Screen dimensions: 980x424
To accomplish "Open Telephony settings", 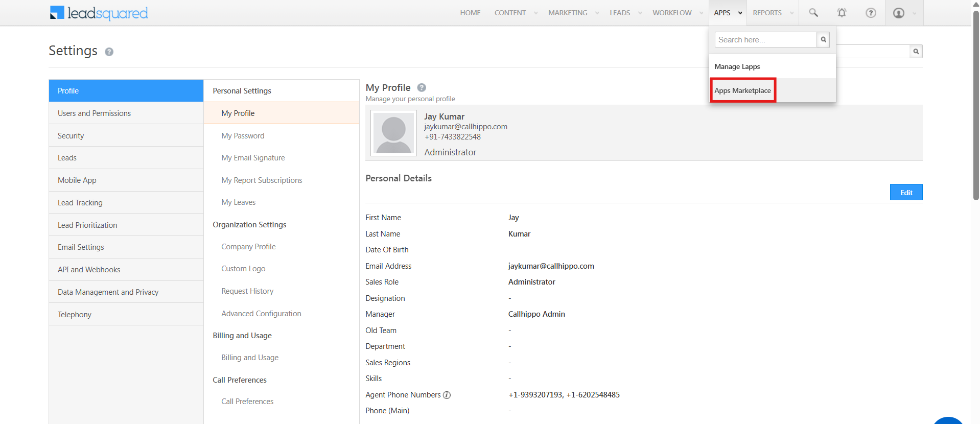I will pyautogui.click(x=126, y=315).
